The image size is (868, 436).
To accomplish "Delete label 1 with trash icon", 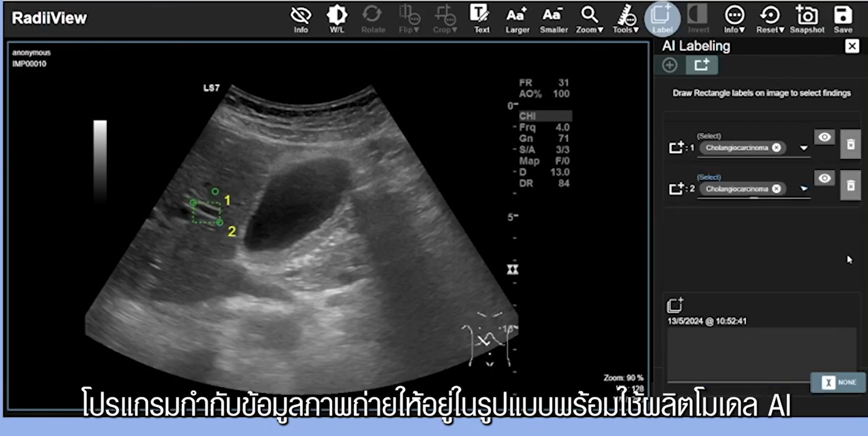I will click(x=850, y=144).
